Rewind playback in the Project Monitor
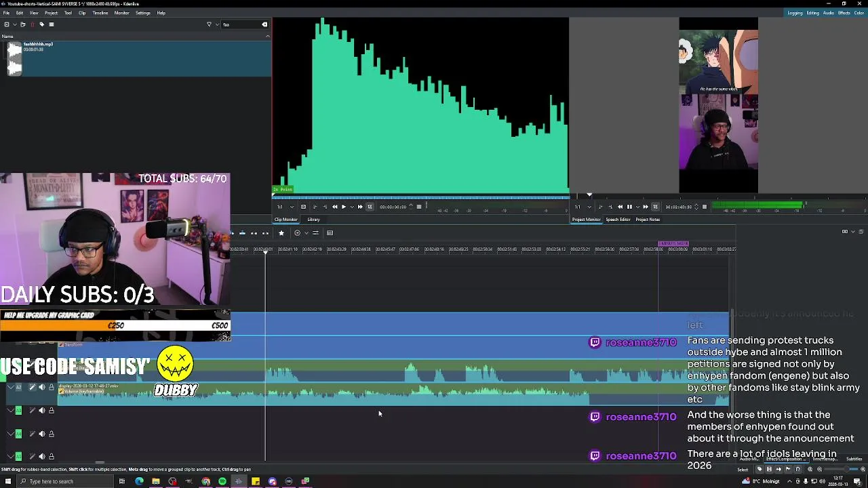The height and width of the screenshot is (488, 868). click(620, 207)
